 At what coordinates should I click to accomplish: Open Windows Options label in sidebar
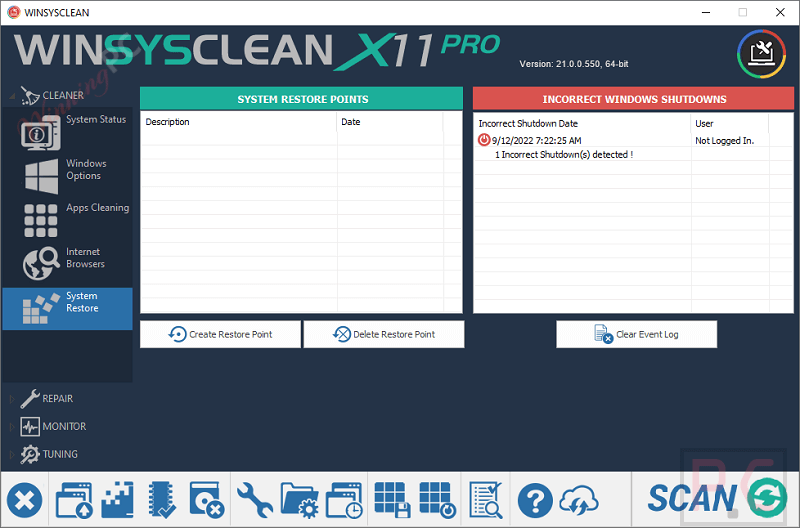click(86, 169)
